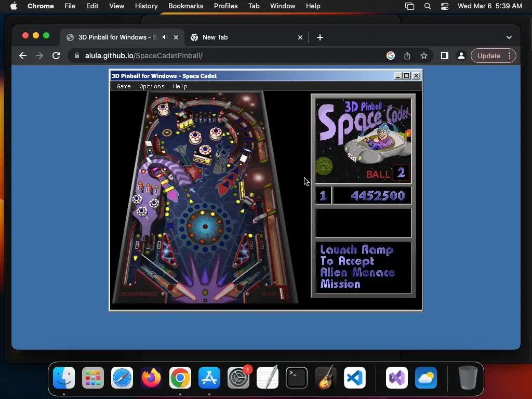This screenshot has width=532, height=399.
Task: Click Chrome icon in the Dock
Action: point(180,378)
